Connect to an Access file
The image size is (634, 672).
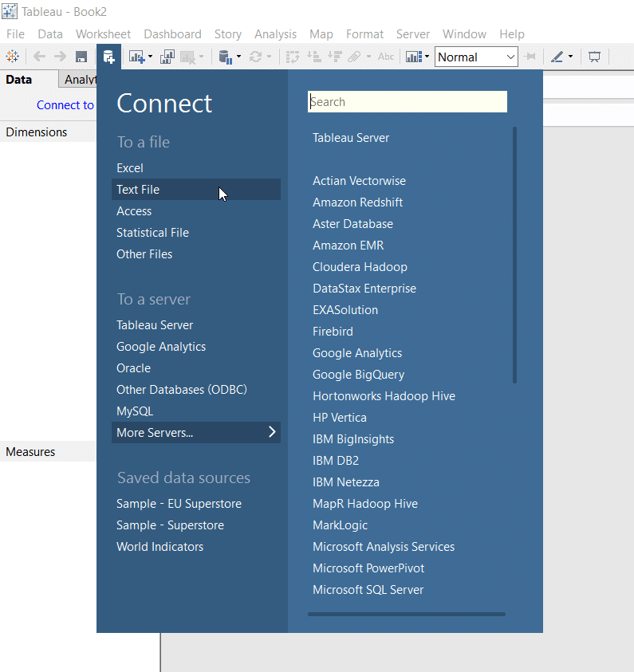point(134,211)
